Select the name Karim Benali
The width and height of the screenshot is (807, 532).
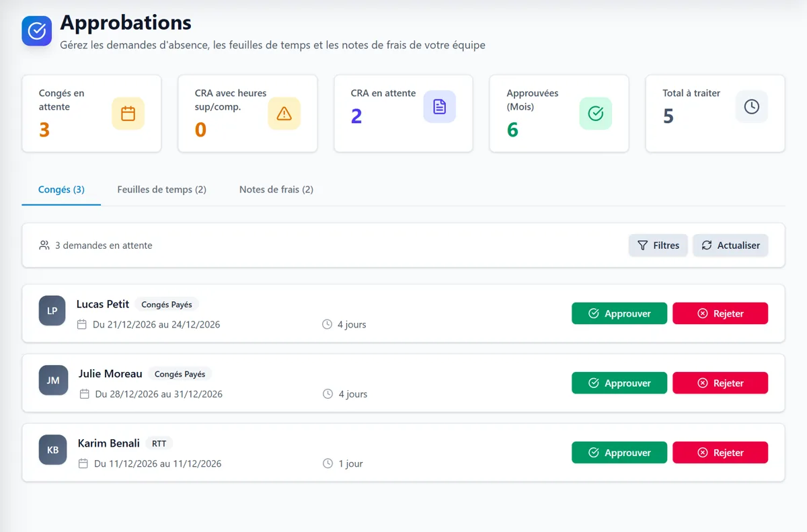109,443
